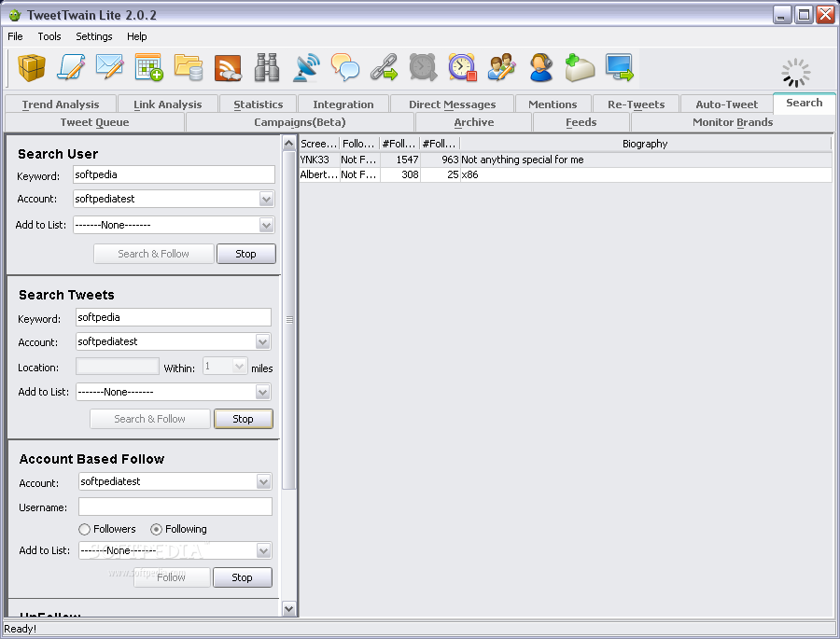Expand Search User Account dropdown

266,199
